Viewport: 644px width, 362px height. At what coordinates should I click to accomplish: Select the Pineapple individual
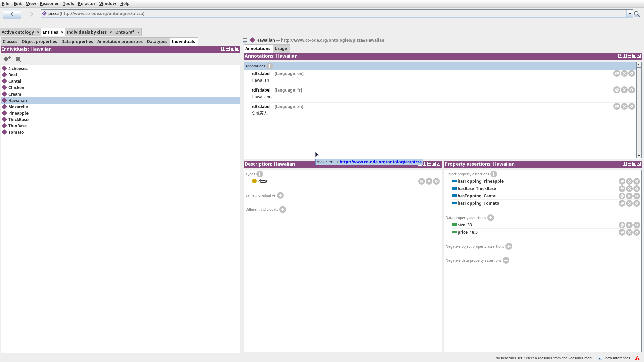(x=18, y=113)
